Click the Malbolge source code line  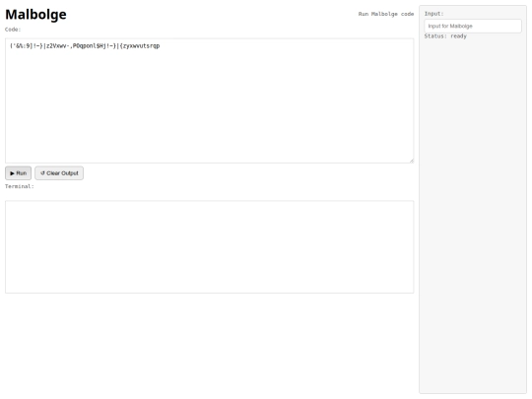click(85, 45)
